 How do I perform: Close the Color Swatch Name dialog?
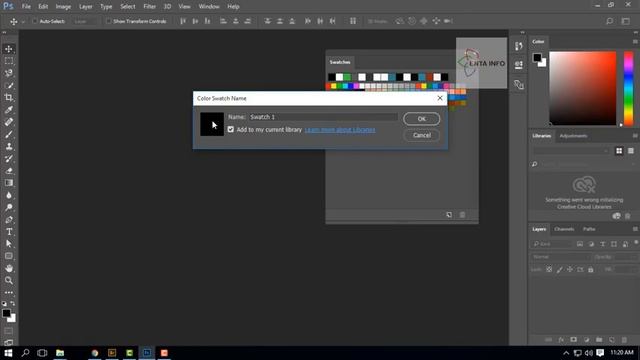pos(440,98)
